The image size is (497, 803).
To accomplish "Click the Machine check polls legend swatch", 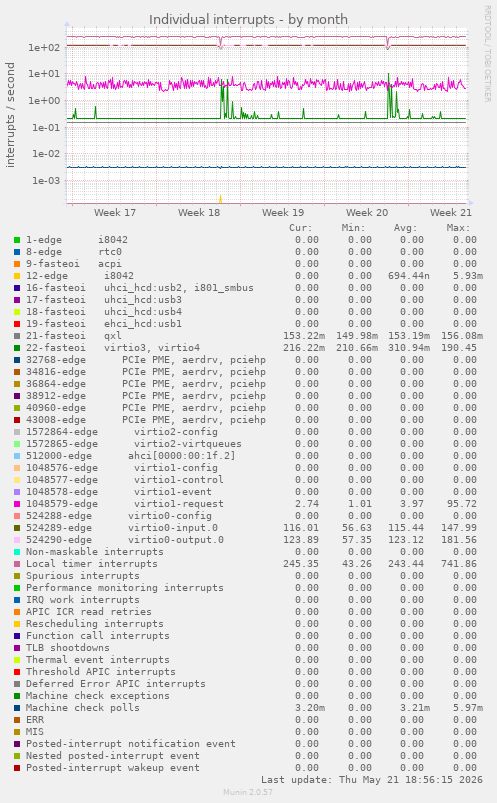I will click(17, 708).
